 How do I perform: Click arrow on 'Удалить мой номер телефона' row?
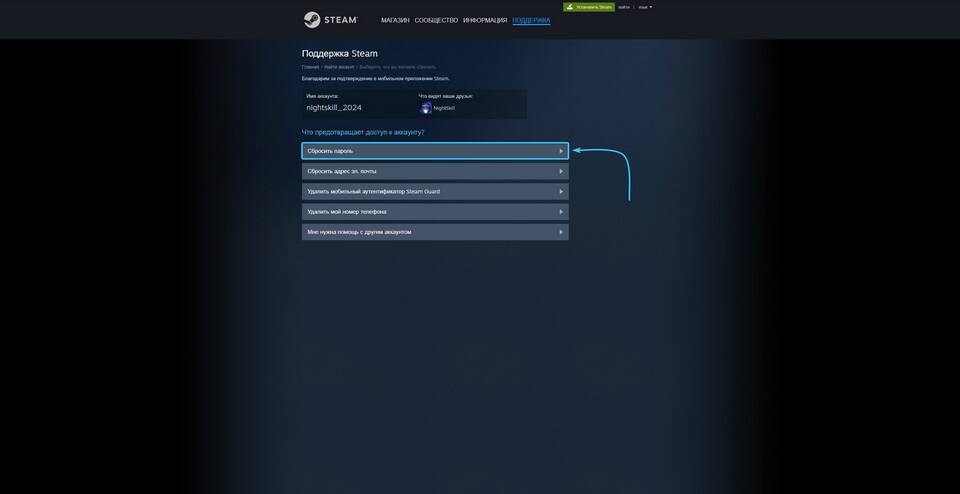560,212
